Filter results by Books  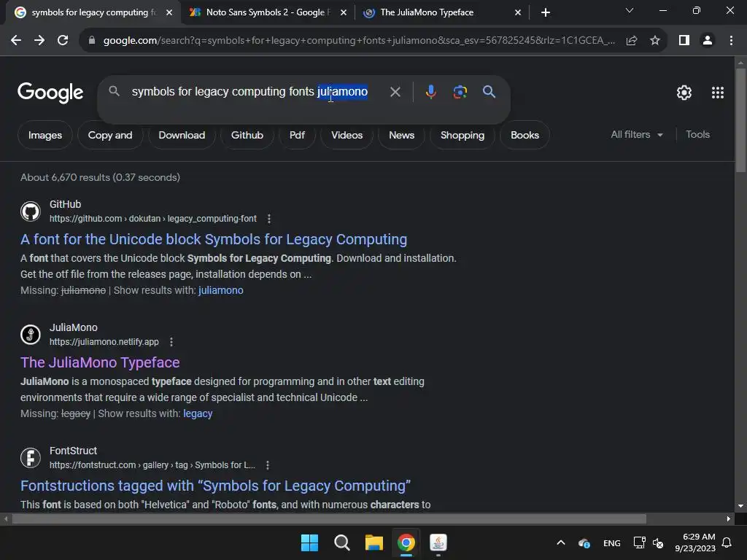click(x=525, y=135)
